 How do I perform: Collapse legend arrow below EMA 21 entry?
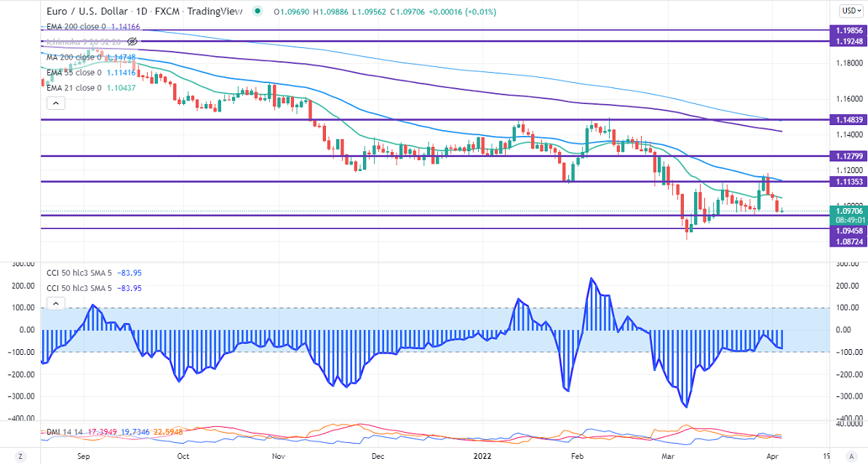pos(56,103)
